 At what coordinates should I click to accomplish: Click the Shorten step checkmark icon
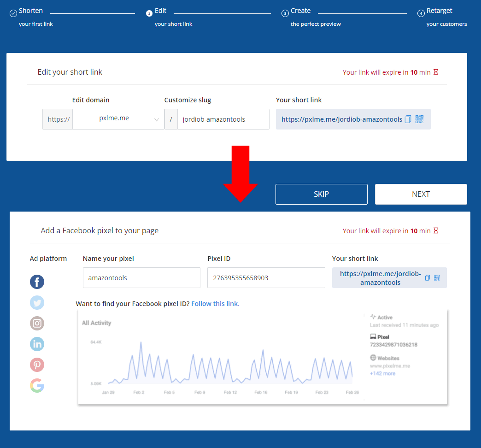(x=13, y=13)
